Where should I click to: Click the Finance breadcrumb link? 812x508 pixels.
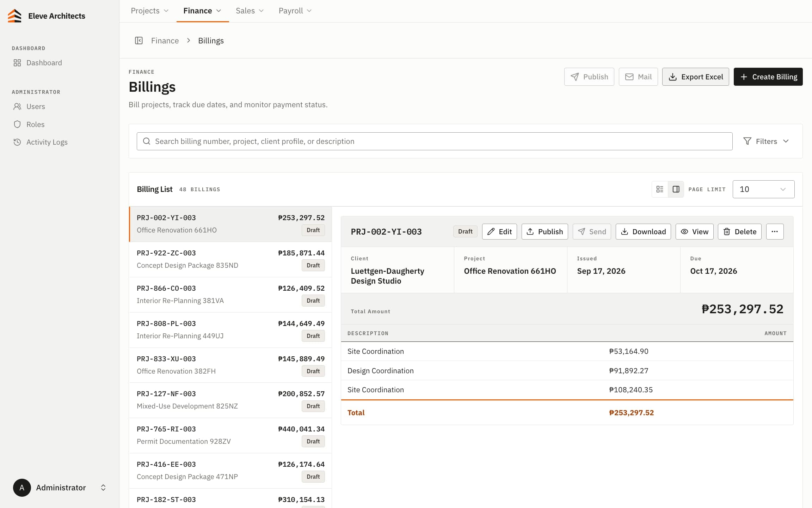click(165, 41)
